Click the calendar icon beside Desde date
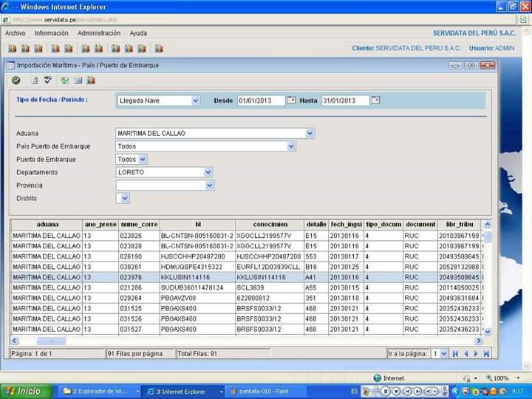 [x=291, y=100]
